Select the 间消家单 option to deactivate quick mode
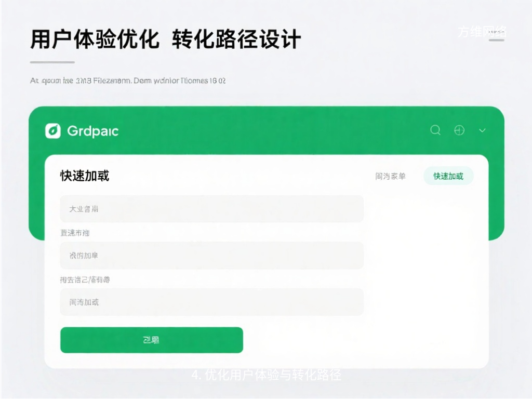The image size is (532, 399). pos(391,176)
